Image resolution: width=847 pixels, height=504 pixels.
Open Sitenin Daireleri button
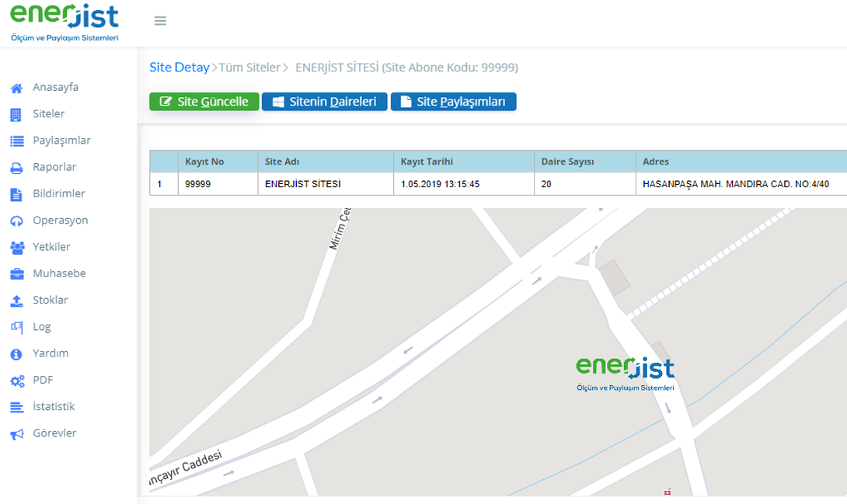coord(324,102)
